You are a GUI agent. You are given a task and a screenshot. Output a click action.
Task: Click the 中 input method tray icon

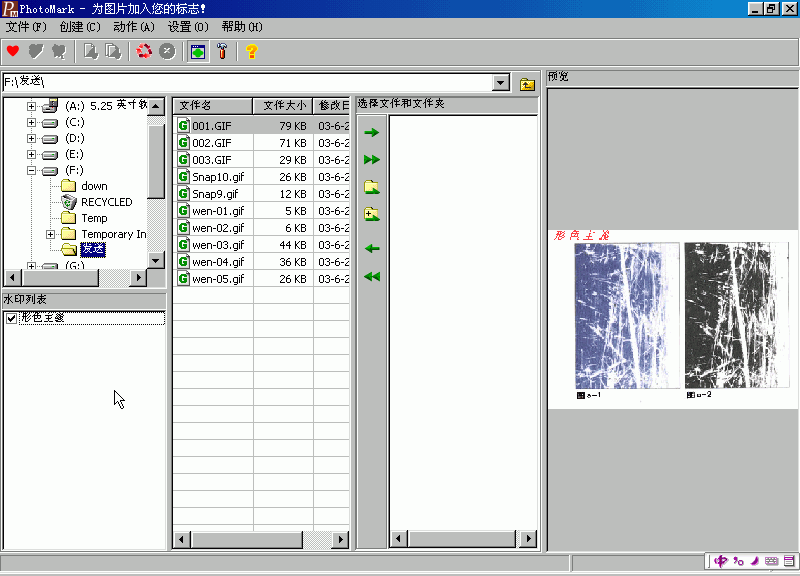pyautogui.click(x=720, y=561)
